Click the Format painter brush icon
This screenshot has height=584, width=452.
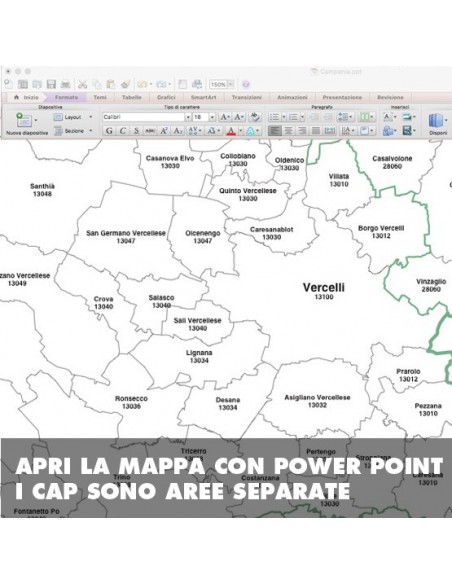[125, 85]
